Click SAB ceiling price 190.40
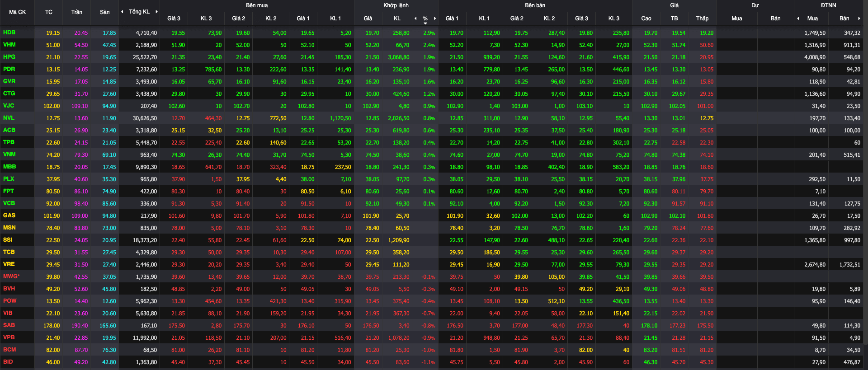This screenshot has width=868, height=370. 80,326
